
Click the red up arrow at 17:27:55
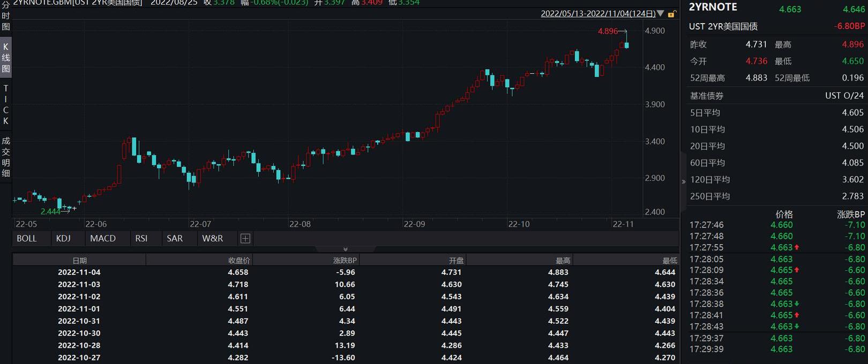(x=797, y=247)
